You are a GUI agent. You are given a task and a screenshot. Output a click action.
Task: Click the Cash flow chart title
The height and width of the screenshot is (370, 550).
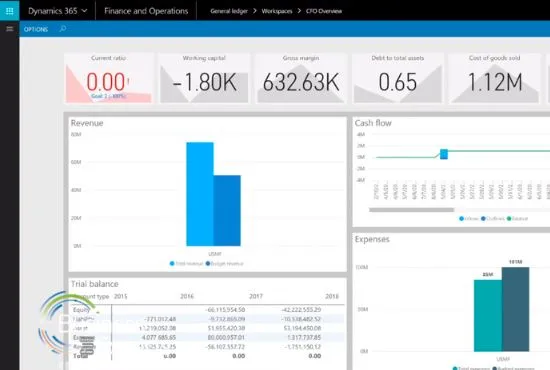(x=373, y=123)
